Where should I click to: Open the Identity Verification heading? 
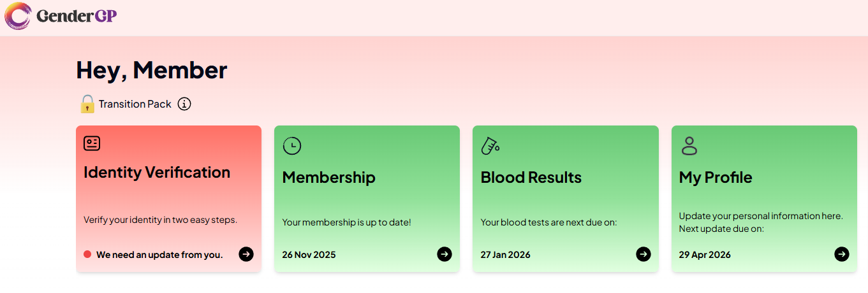coord(157,173)
